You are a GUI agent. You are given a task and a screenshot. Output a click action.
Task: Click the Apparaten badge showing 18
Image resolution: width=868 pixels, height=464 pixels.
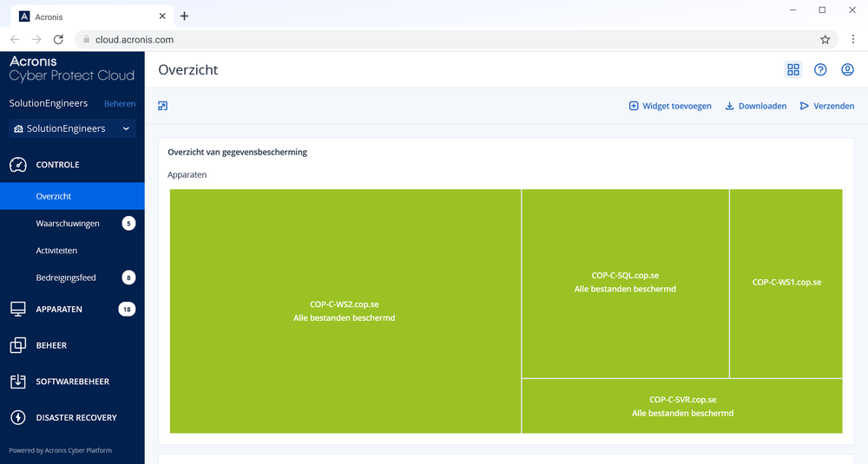click(127, 309)
